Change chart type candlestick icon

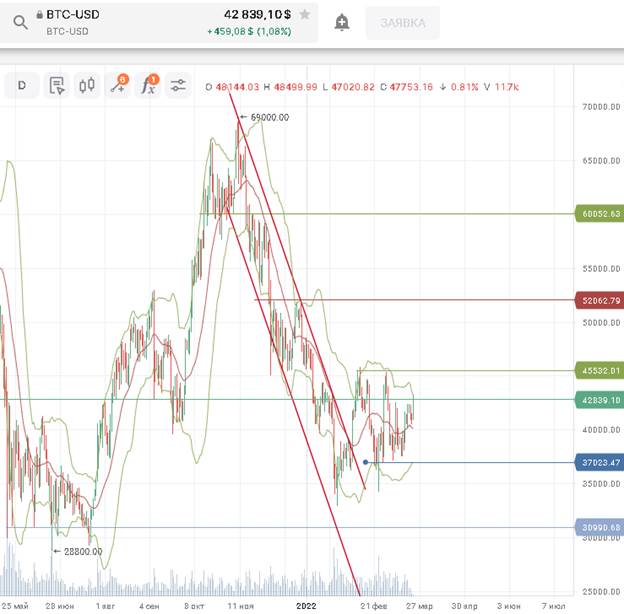pos(87,85)
